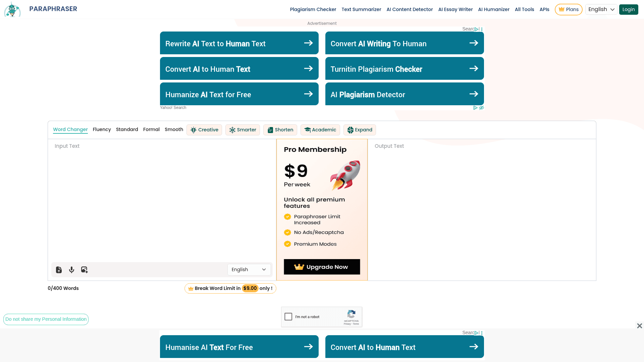Choose the Academic mode
Viewport: 644px width, 362px height.
click(320, 130)
